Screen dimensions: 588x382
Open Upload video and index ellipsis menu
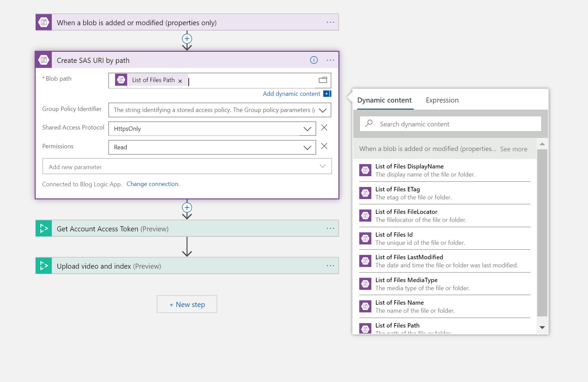330,266
